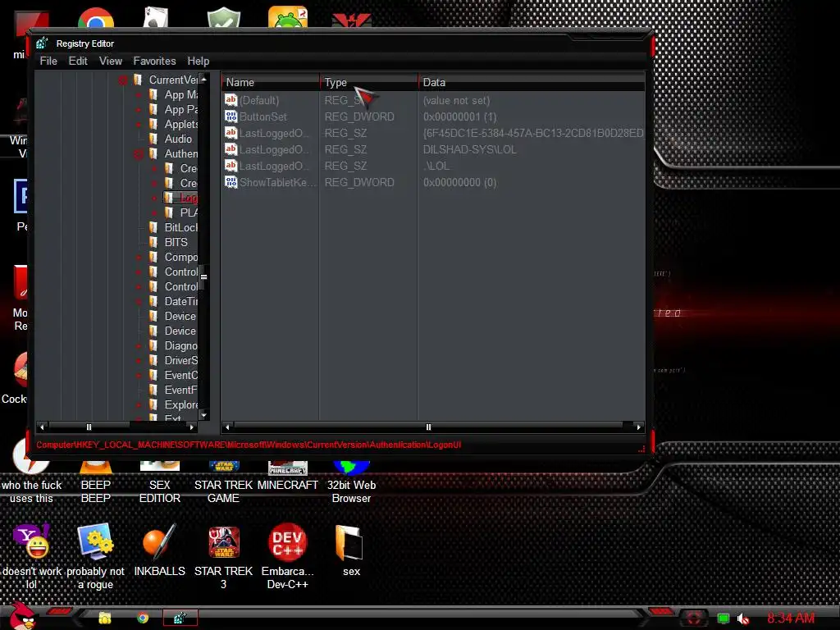This screenshot has width=840, height=630.
Task: Select the App Ma... key in tree
Action: pos(181,95)
